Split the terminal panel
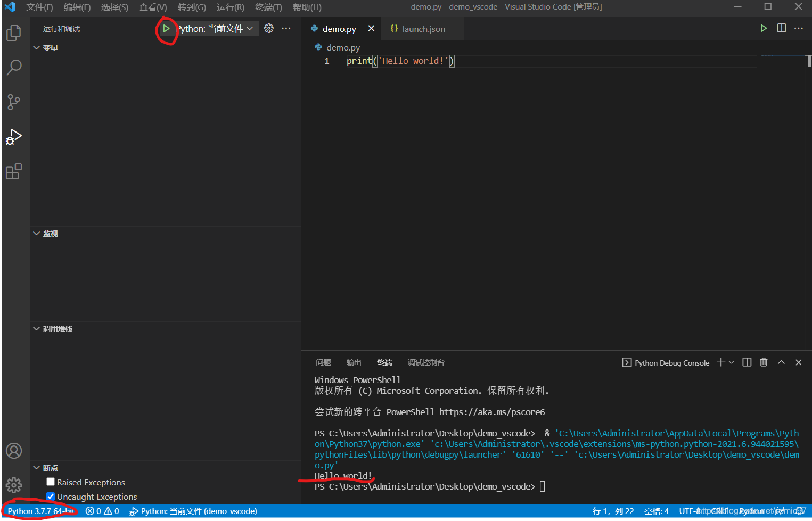812x521 pixels. coord(747,362)
